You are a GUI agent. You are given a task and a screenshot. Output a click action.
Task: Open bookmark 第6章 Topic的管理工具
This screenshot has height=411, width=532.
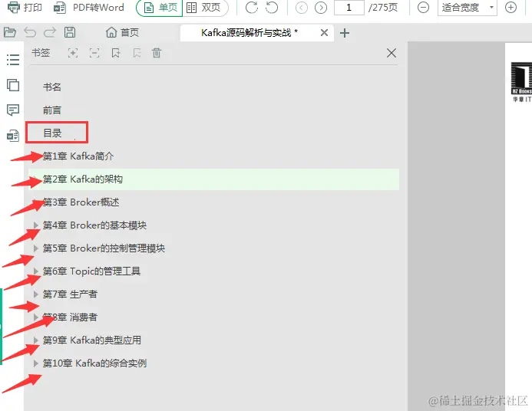(91, 271)
